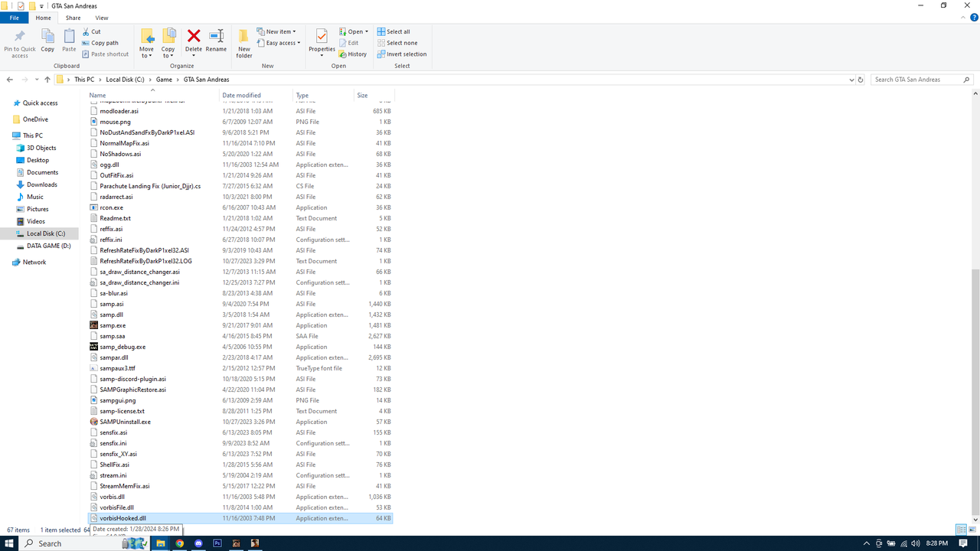Open the recent locations dropdown arrow

point(38,80)
